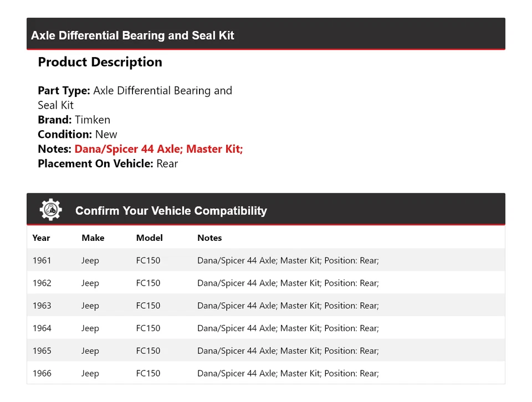Click Placement On Vehicle: Rear text
Image resolution: width=532 pixels, height=402 pixels.
point(108,163)
